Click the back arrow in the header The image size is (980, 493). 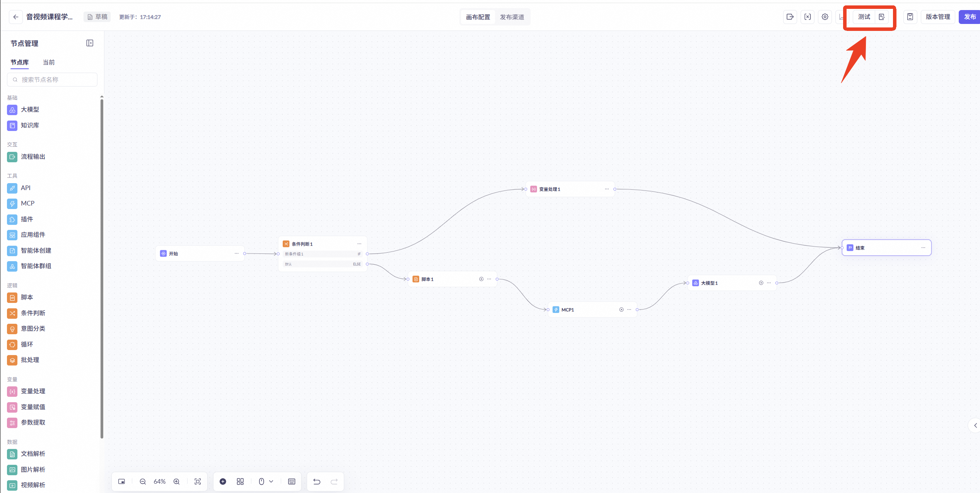pyautogui.click(x=15, y=17)
